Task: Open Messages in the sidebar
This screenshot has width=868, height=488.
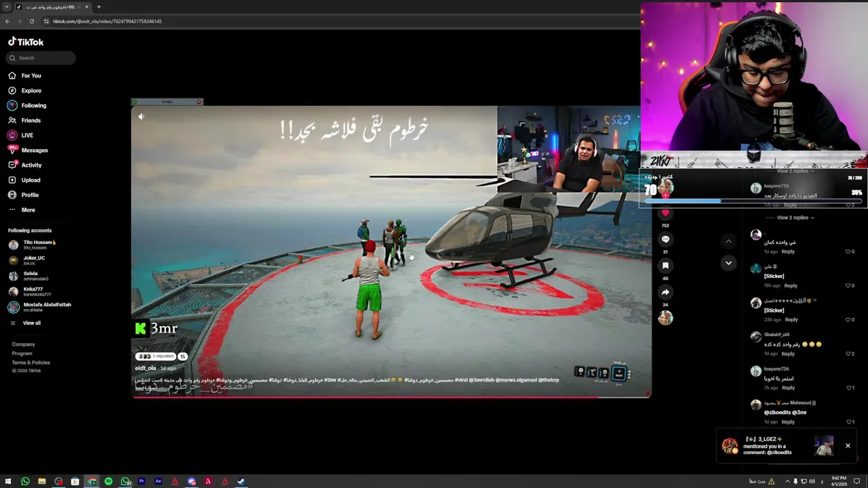Action: tap(28, 150)
